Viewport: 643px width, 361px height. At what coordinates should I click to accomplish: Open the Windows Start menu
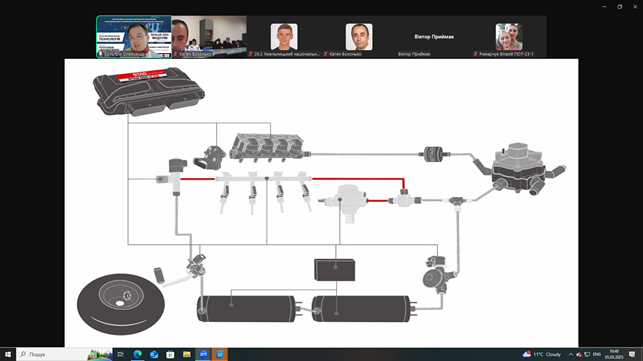tap(8, 354)
